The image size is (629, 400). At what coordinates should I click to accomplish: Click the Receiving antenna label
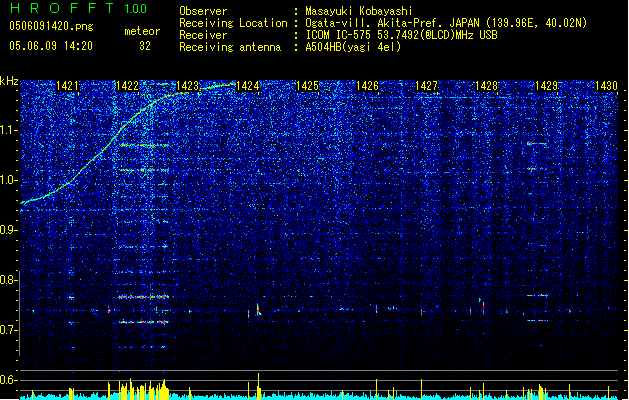pyautogui.click(x=230, y=47)
